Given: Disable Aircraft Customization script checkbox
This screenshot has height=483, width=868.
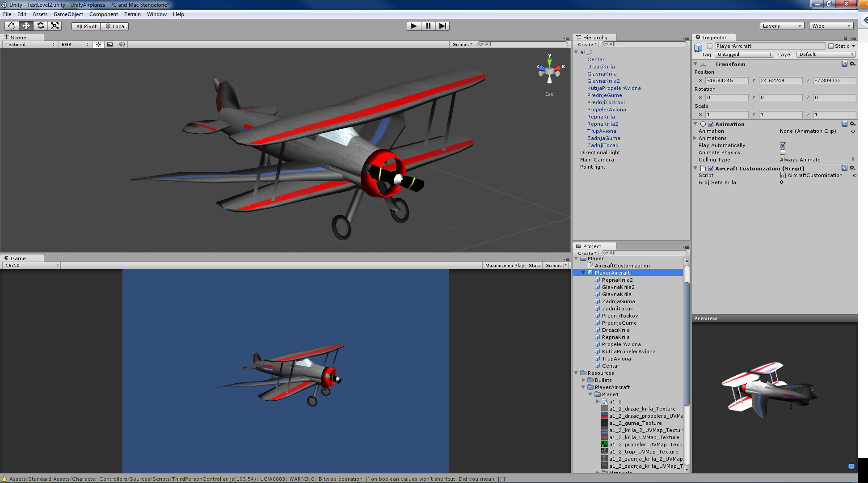Looking at the screenshot, I should 711,169.
